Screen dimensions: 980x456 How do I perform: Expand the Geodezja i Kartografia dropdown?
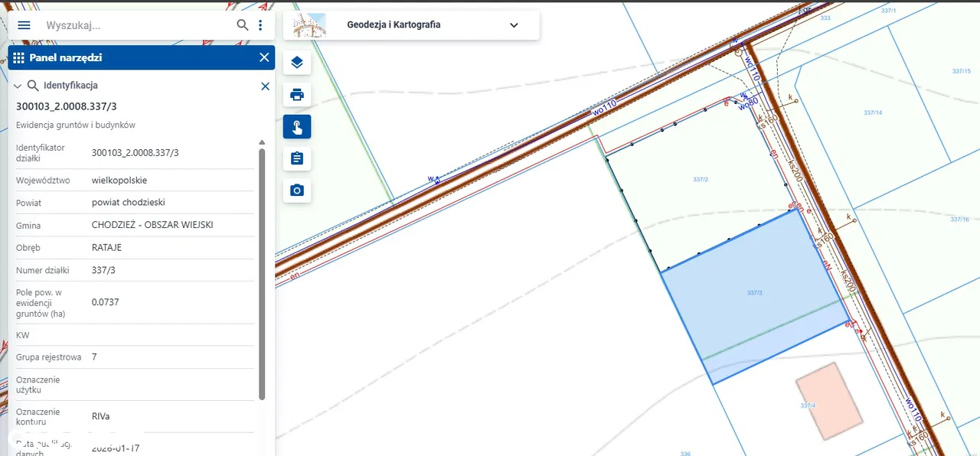(514, 25)
